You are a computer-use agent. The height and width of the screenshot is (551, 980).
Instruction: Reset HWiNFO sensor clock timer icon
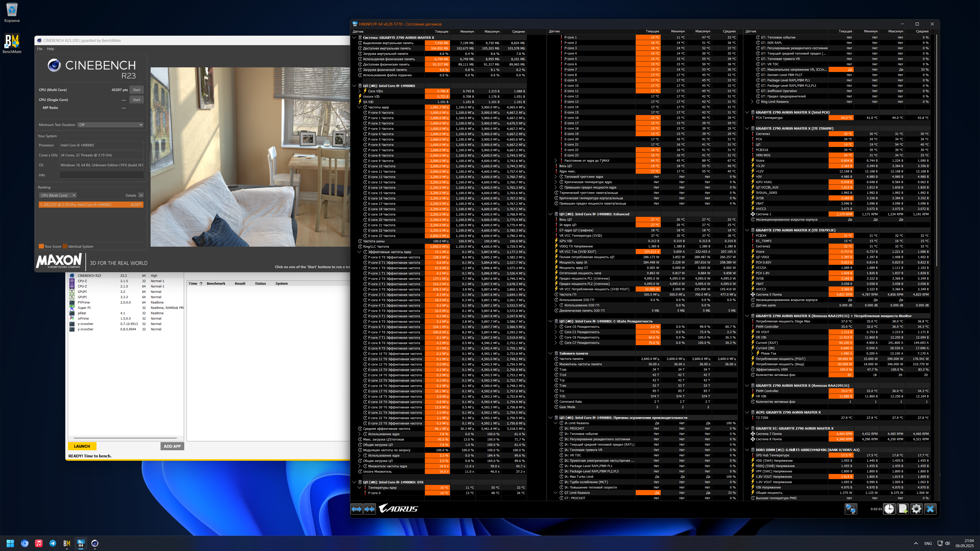[x=889, y=509]
